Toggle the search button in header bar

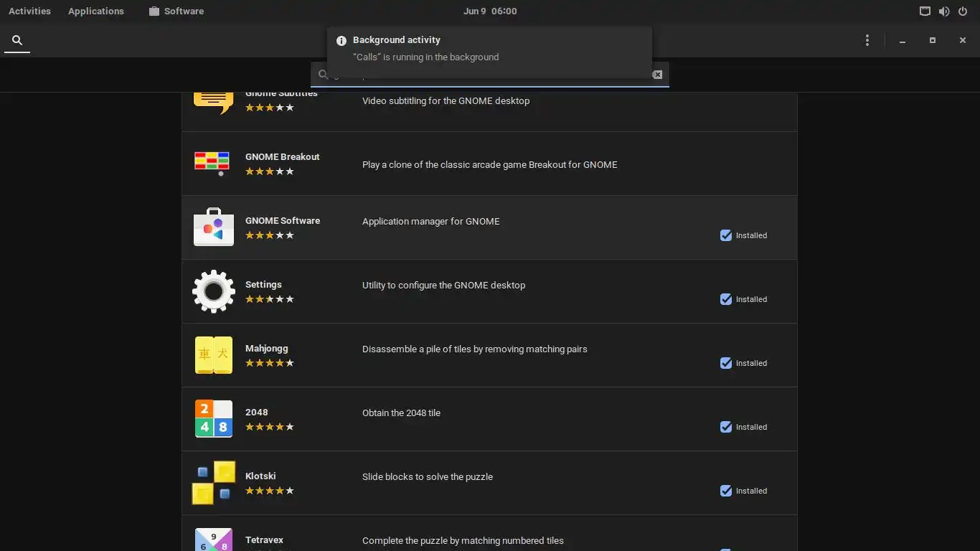(x=17, y=40)
